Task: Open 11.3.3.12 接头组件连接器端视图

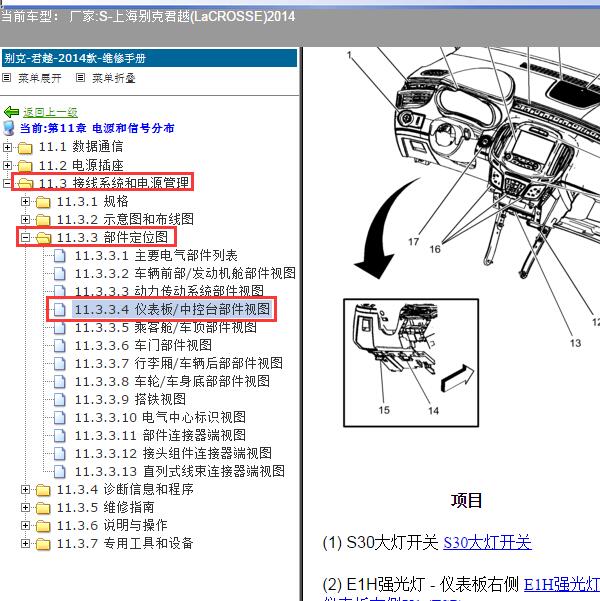Action: (173, 453)
